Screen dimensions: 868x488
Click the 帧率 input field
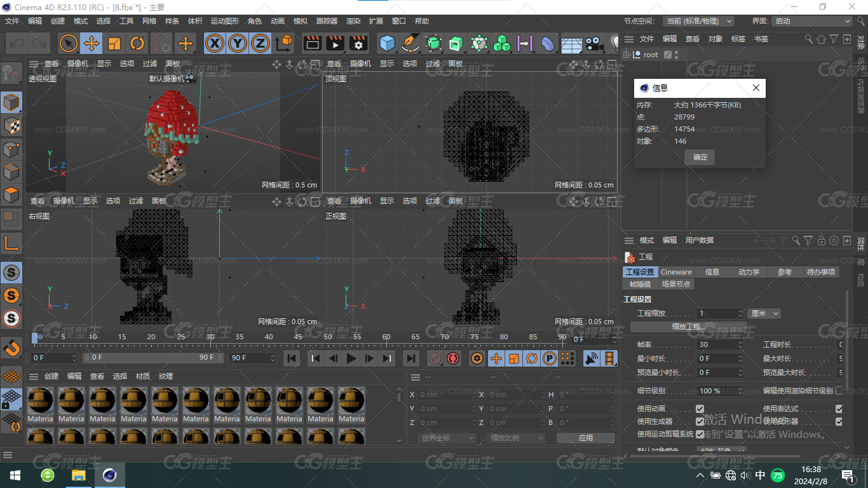coord(719,344)
